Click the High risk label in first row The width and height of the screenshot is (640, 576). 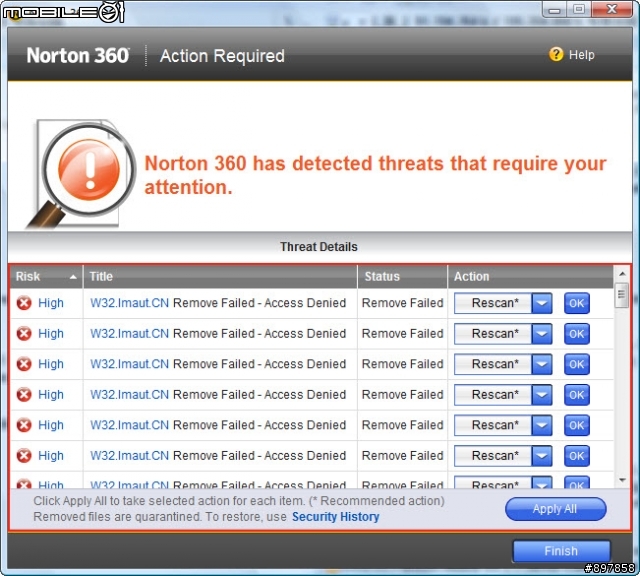pos(51,303)
